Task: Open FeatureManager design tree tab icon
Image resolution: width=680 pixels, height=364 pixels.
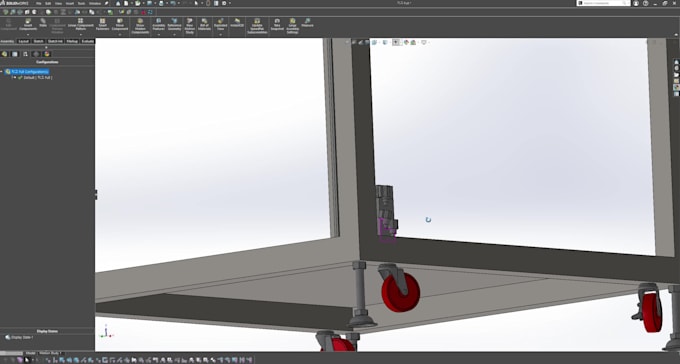Action: (x=4, y=54)
